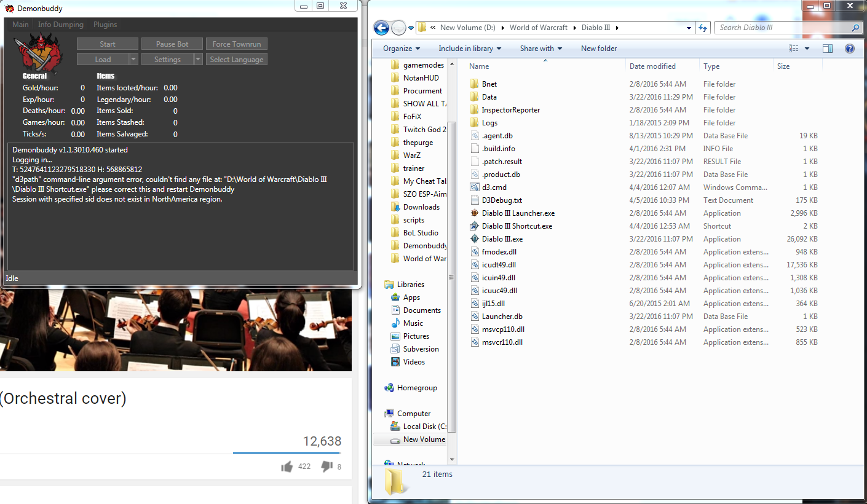Viewport: 867px width, 504px height.
Task: Click the refresh icon beside the address bar
Action: click(704, 28)
